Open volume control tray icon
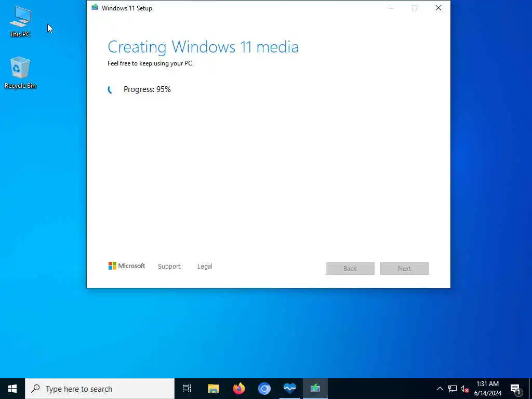This screenshot has width=532, height=399. coord(464,389)
